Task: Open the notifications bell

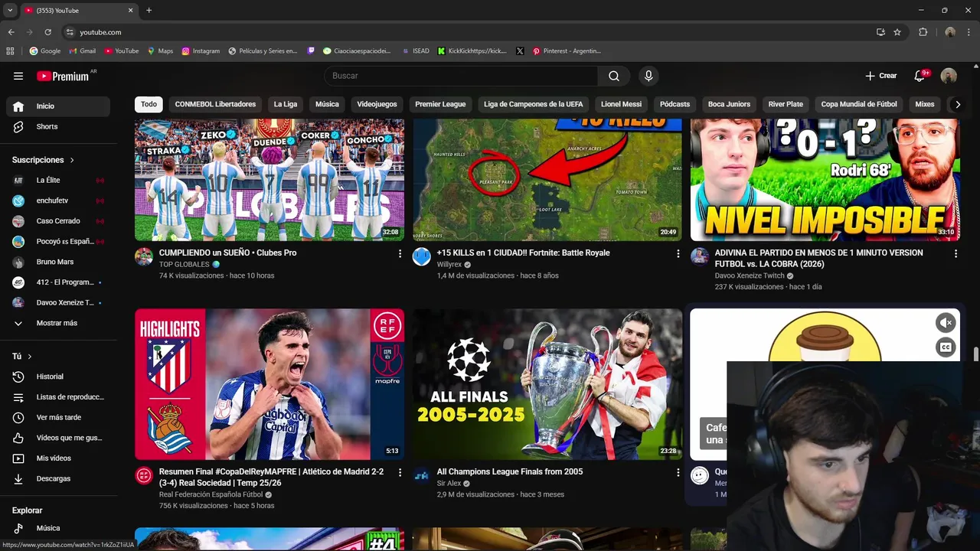Action: click(x=920, y=76)
